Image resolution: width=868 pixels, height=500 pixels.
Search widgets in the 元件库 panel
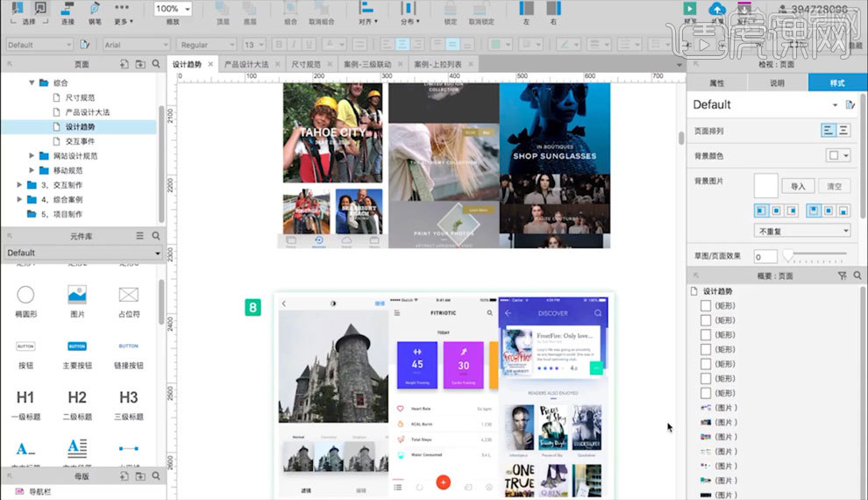pyautogui.click(x=156, y=236)
